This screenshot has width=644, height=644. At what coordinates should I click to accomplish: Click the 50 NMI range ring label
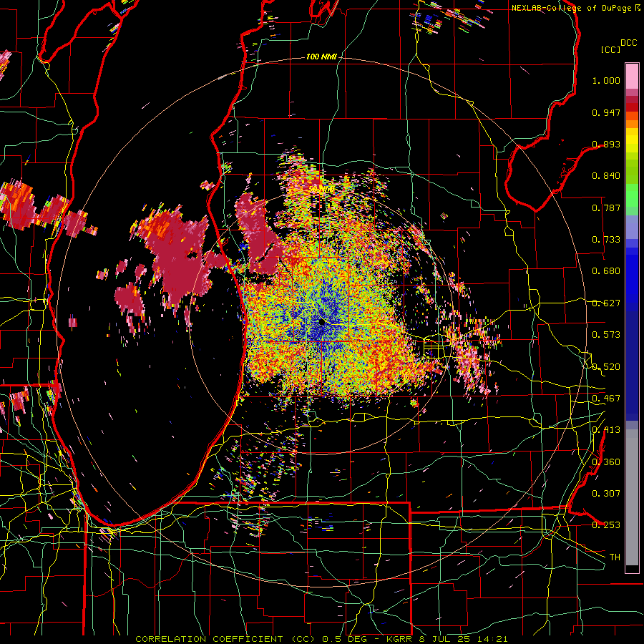(x=321, y=190)
